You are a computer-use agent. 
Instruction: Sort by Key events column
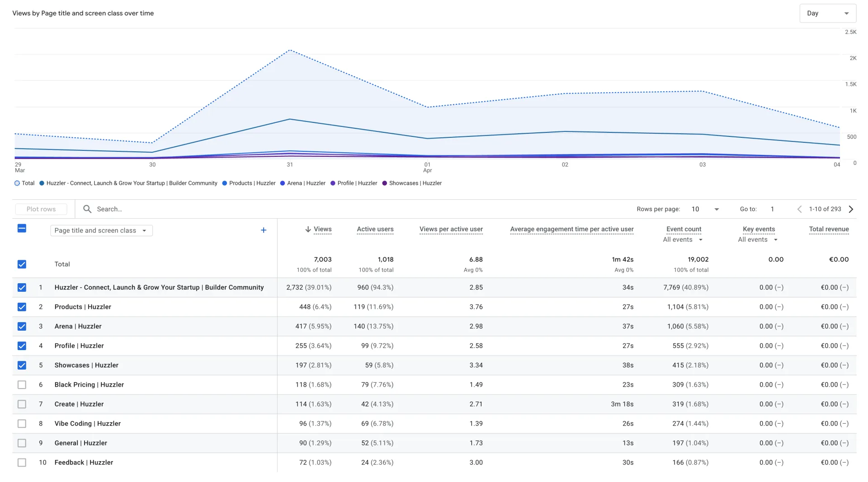point(759,229)
